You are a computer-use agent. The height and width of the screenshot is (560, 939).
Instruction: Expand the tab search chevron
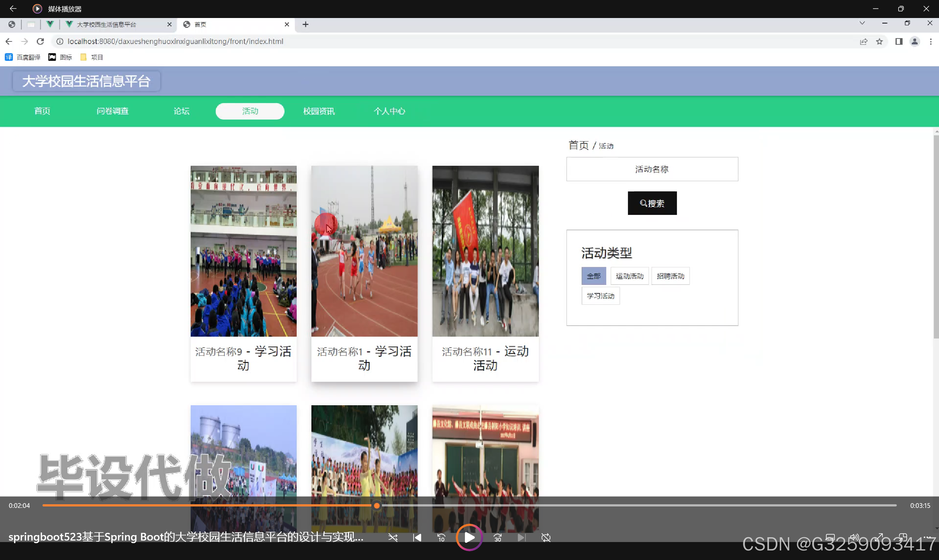(x=862, y=23)
